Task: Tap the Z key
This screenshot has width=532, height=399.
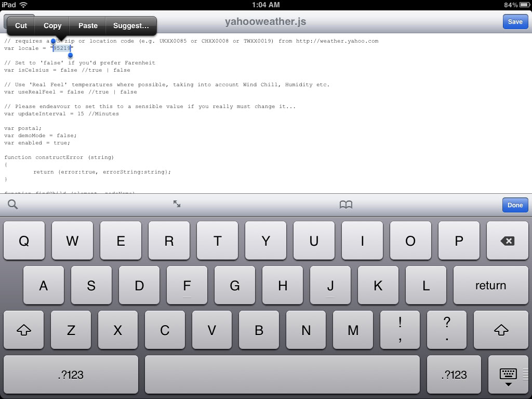Action: [71, 330]
